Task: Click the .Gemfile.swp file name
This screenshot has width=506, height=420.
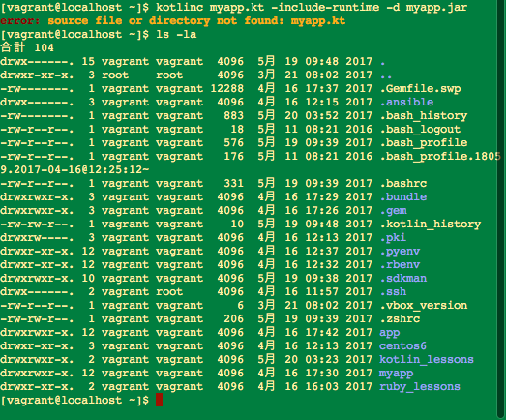Action: pos(420,88)
